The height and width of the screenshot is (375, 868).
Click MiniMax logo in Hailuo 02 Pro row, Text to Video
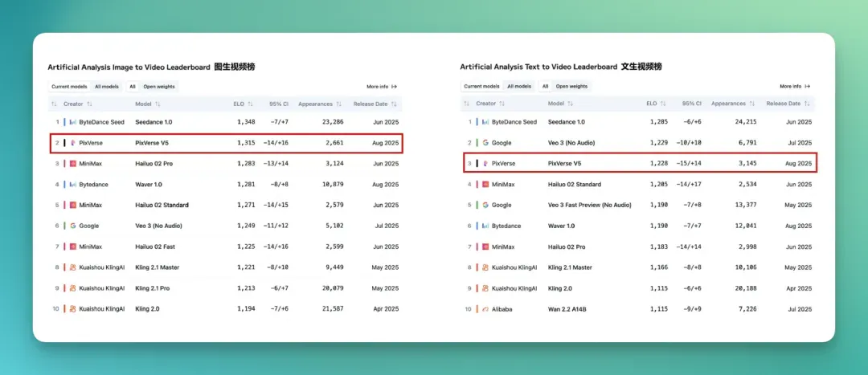pyautogui.click(x=485, y=247)
